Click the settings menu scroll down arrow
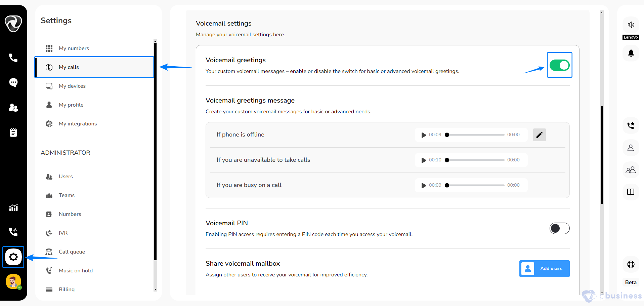The height and width of the screenshot is (306, 644). point(155,289)
